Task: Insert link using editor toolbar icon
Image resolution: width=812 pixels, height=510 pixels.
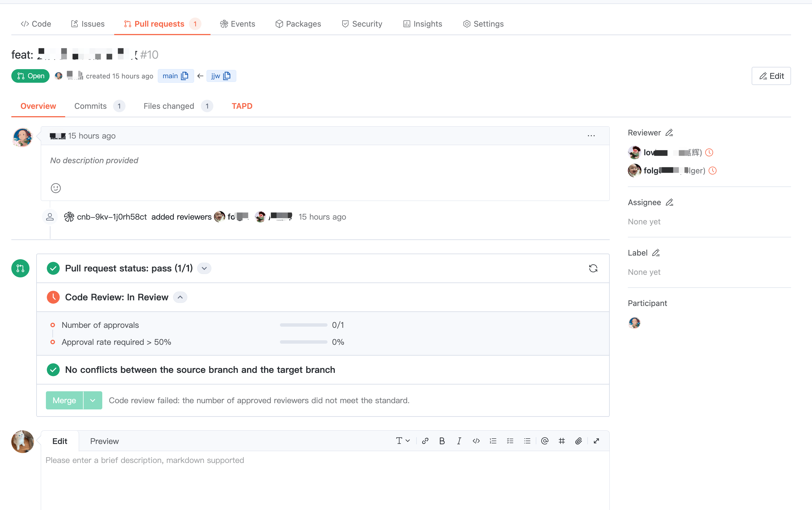Action: coord(425,441)
